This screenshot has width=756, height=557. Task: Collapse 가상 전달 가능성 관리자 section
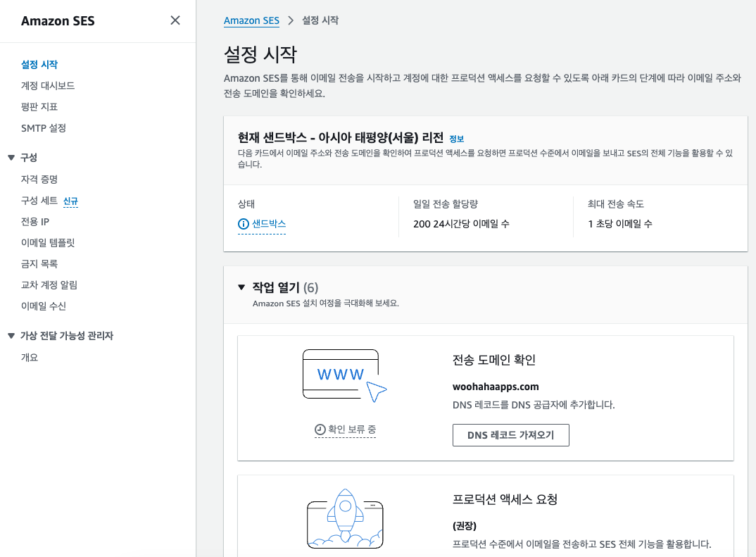11,336
